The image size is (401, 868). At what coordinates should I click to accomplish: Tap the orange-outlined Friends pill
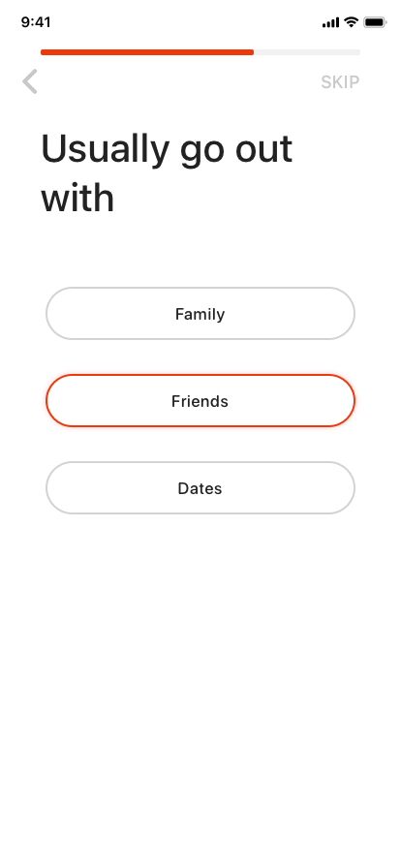(x=200, y=401)
